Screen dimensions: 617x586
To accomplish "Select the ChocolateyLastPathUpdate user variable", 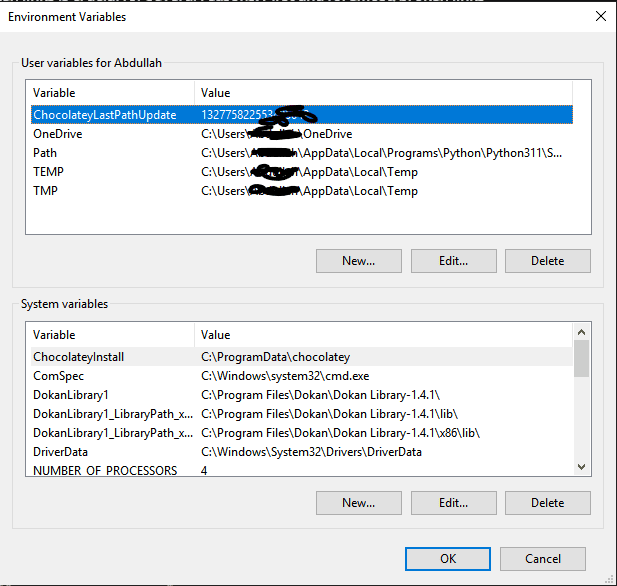I will pyautogui.click(x=302, y=115).
